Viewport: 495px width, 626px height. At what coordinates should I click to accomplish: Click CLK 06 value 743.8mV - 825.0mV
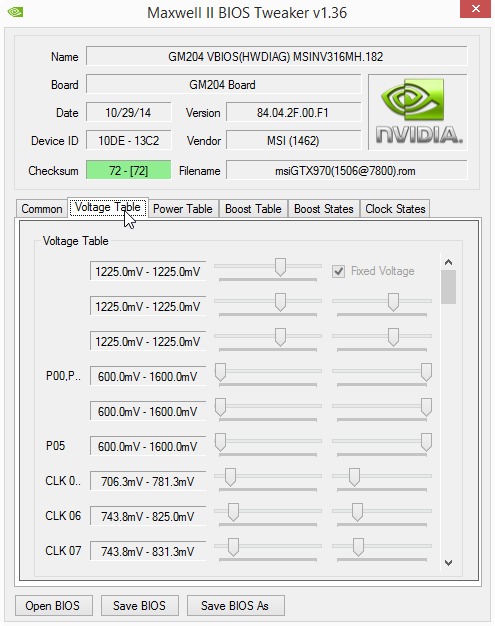click(148, 516)
